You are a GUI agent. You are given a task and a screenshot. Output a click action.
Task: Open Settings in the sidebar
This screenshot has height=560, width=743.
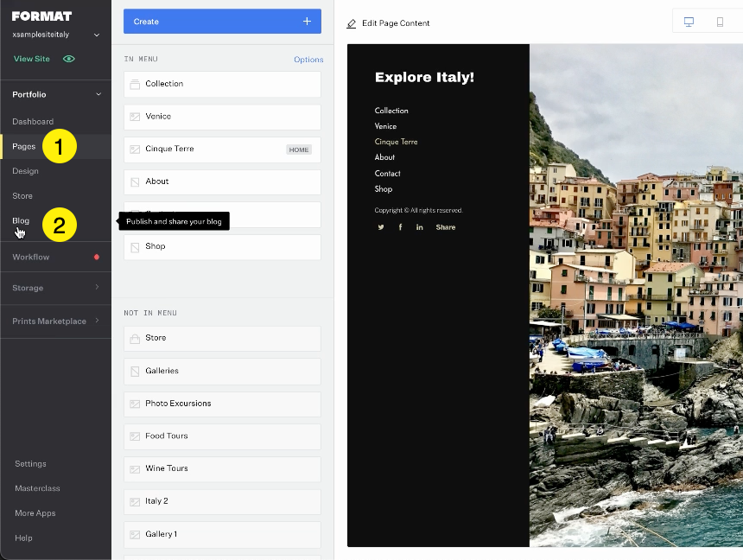(x=30, y=464)
